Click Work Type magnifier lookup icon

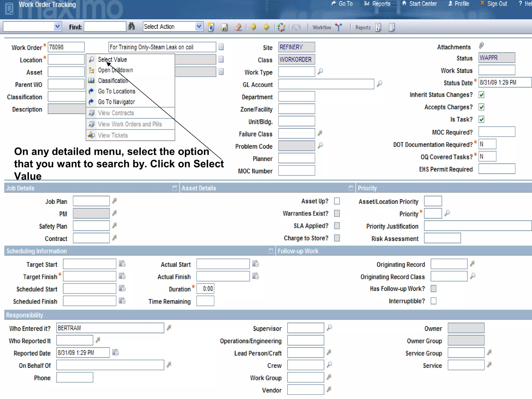tap(321, 71)
